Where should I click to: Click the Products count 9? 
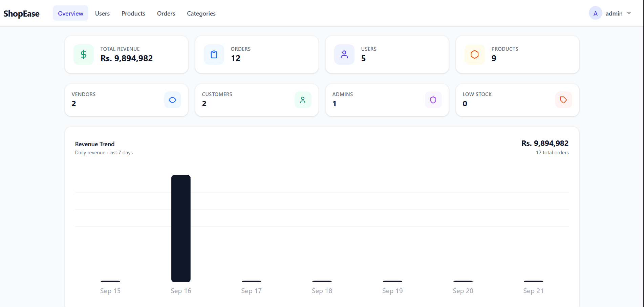click(494, 58)
